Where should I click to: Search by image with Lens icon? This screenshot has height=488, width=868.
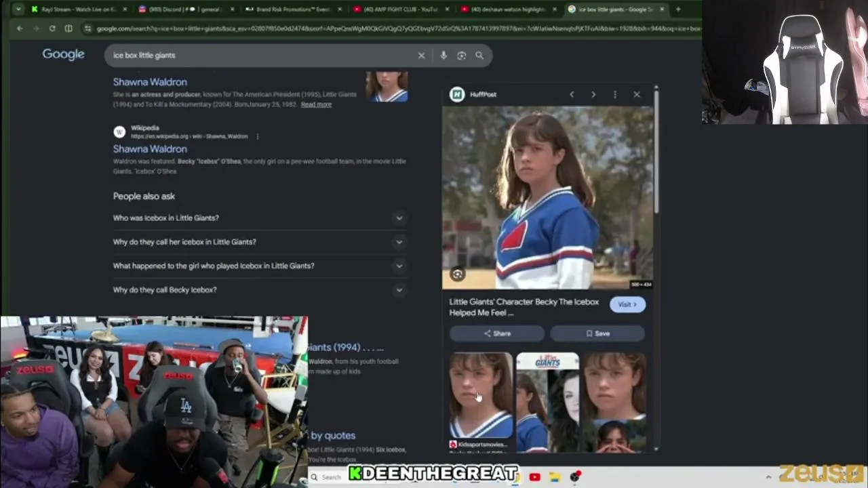462,56
